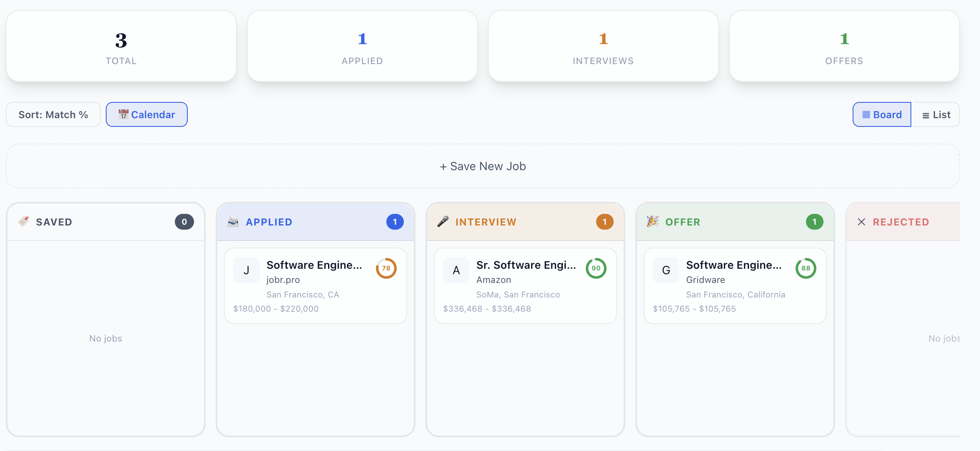Click the Applied column count badge
This screenshot has height=451, width=980.
[395, 222]
